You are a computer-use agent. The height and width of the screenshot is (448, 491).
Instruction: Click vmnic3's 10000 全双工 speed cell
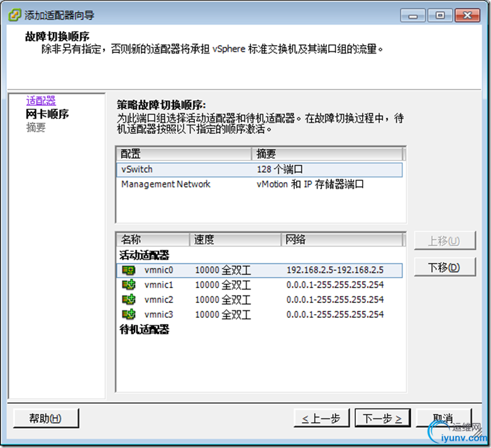[x=223, y=314]
